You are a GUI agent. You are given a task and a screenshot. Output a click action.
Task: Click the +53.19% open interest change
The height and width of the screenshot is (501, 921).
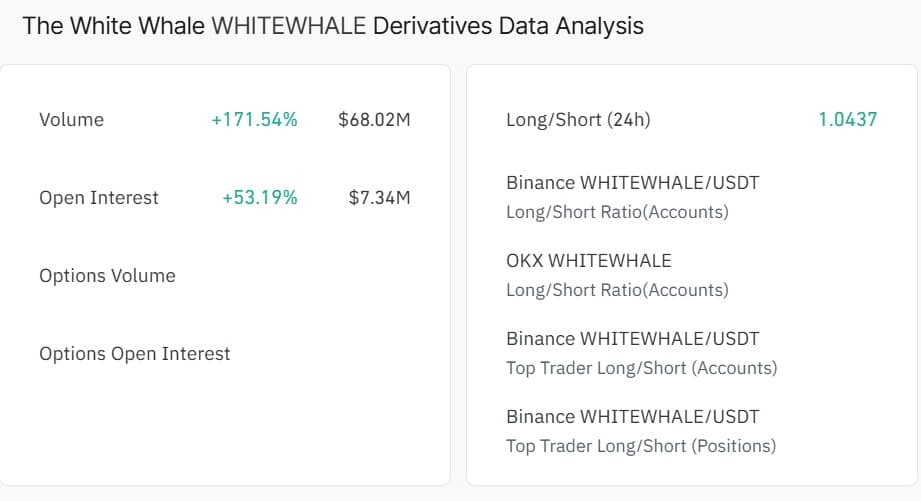click(260, 198)
